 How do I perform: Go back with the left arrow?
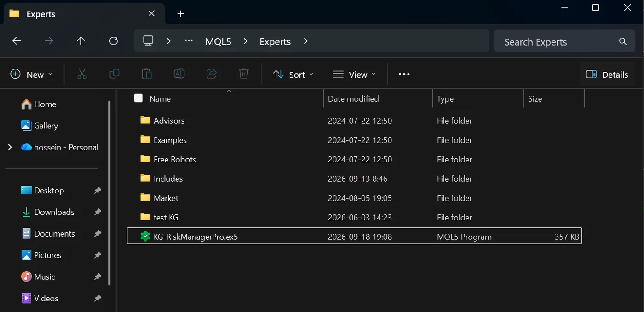point(17,41)
